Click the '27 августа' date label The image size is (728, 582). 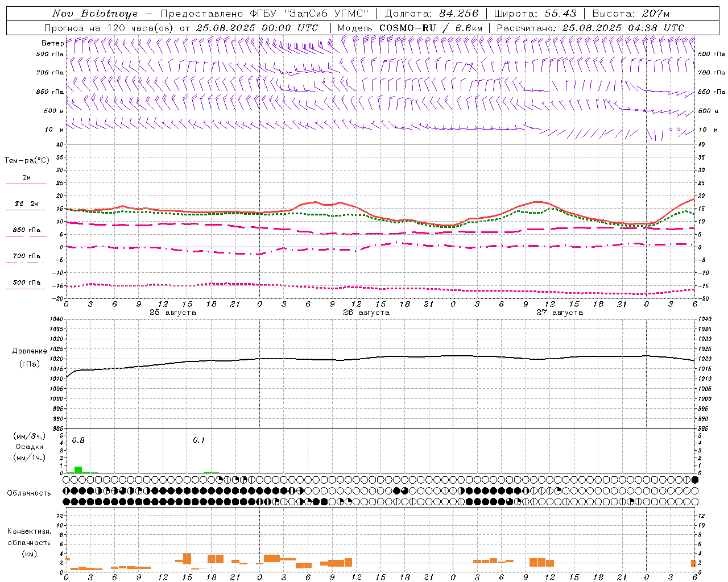pos(560,313)
